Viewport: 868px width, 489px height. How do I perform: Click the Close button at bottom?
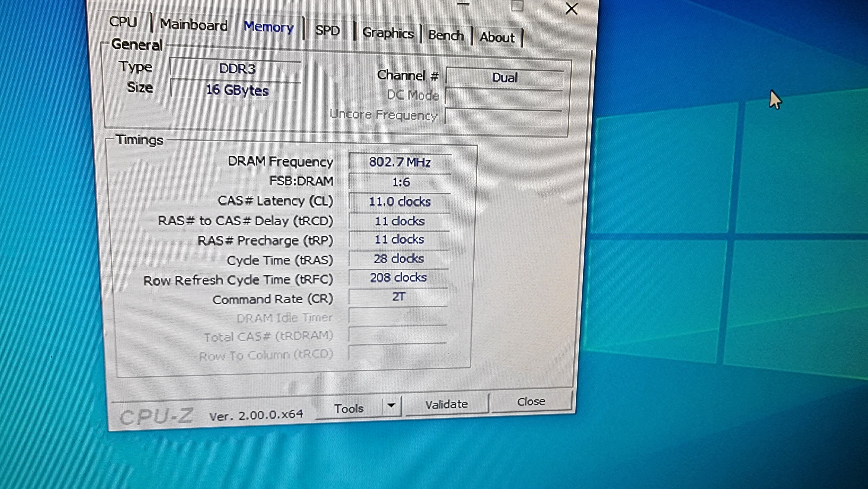pos(531,402)
